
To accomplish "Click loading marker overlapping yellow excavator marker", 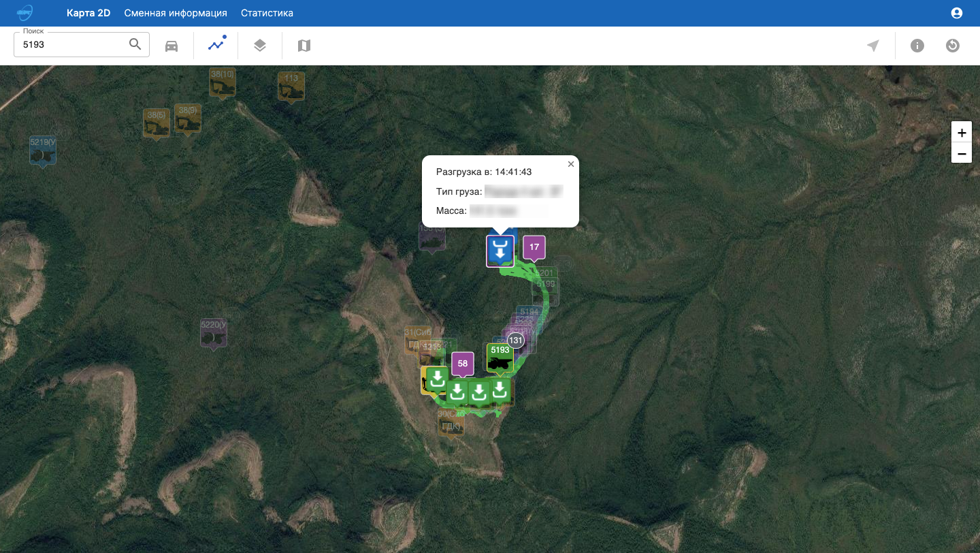I will tap(438, 379).
